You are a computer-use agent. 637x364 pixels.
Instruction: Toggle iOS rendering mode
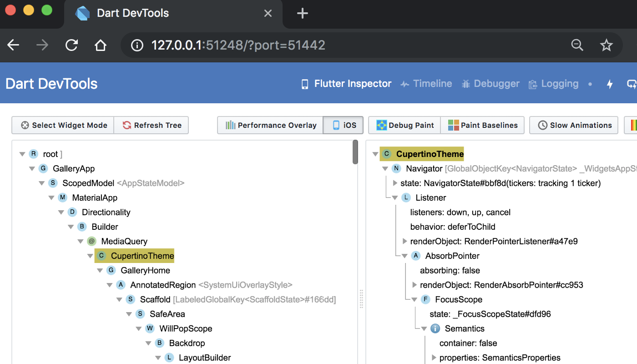(x=343, y=125)
